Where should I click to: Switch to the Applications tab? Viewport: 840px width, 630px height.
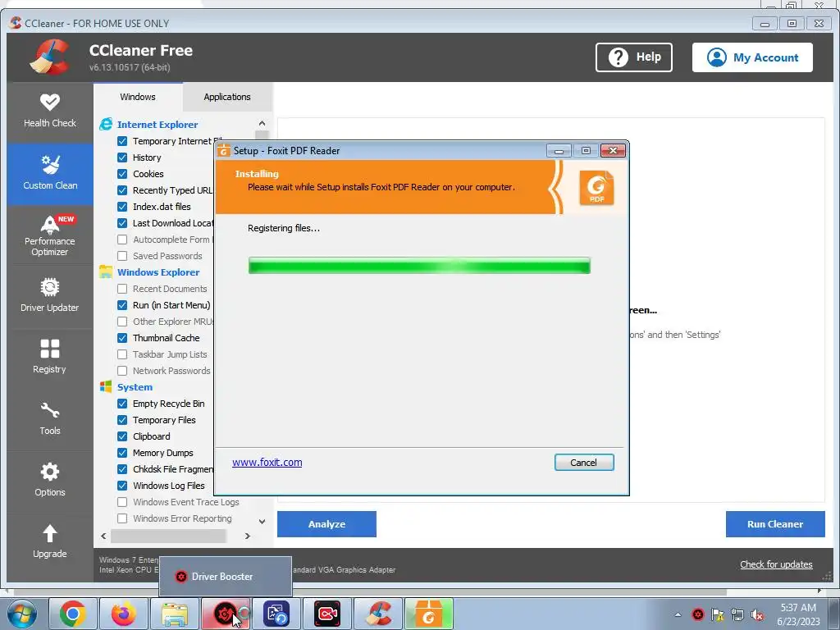227,97
